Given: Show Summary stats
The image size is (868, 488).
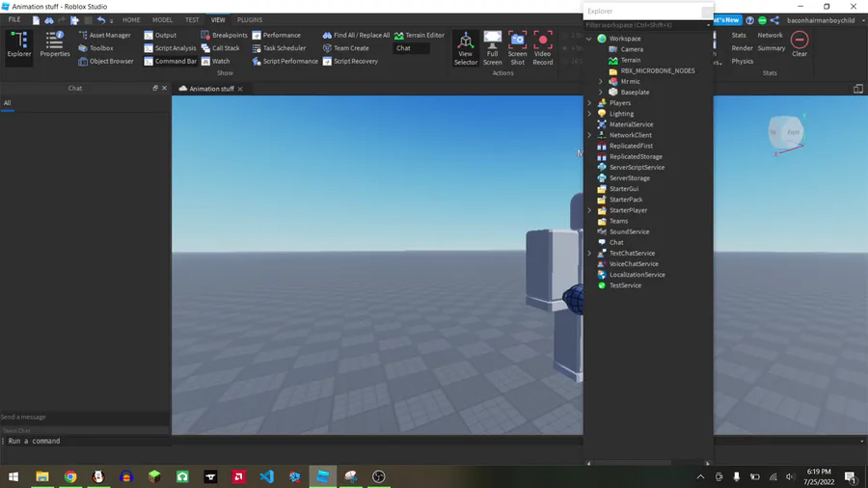Looking at the screenshot, I should (772, 48).
